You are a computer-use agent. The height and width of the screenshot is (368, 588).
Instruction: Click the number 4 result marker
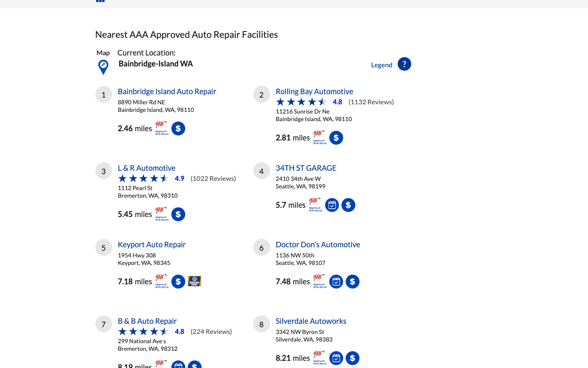[x=261, y=171]
